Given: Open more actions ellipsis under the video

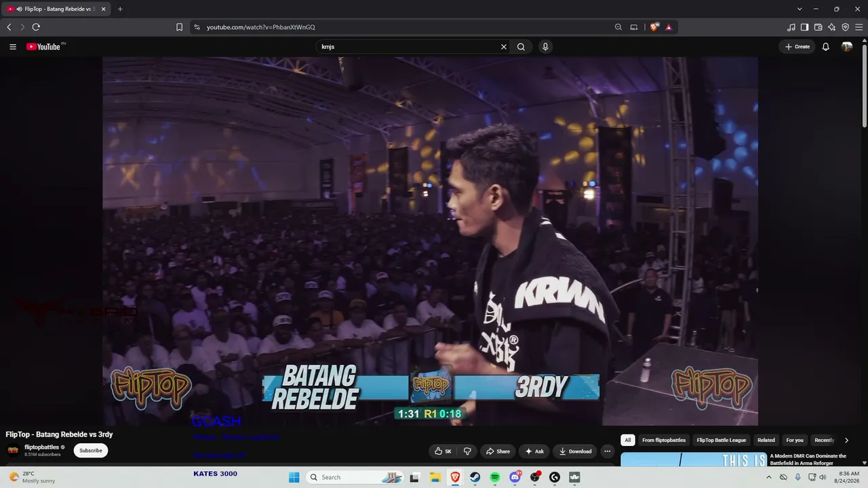Looking at the screenshot, I should (x=608, y=451).
